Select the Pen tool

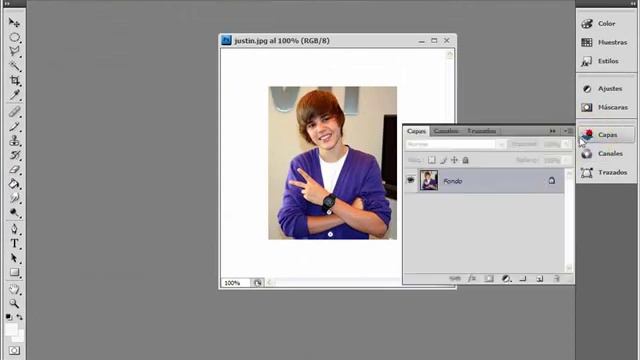click(14, 229)
